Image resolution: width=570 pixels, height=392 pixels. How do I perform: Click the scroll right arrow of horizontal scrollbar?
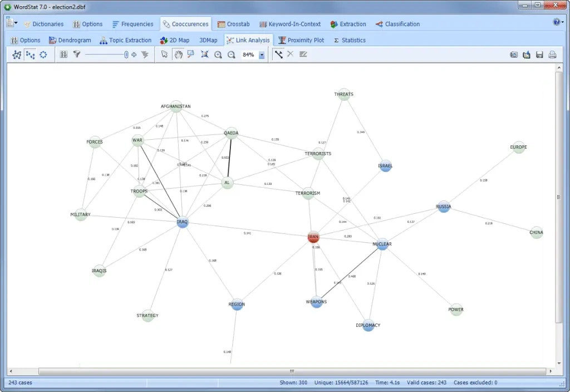pos(551,371)
